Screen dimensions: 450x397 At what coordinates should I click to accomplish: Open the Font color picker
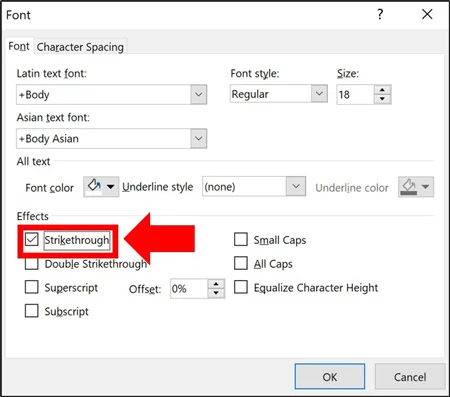coord(101,187)
